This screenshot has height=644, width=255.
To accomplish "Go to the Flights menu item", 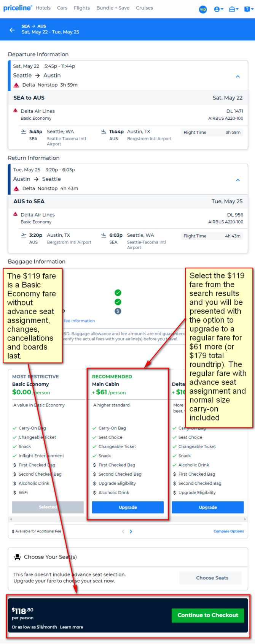I will click(82, 8).
